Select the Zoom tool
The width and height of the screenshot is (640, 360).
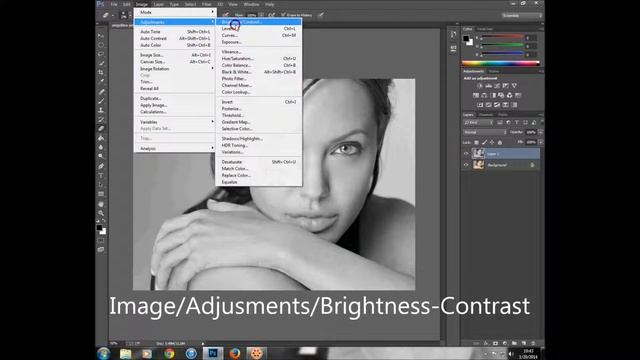click(x=101, y=213)
